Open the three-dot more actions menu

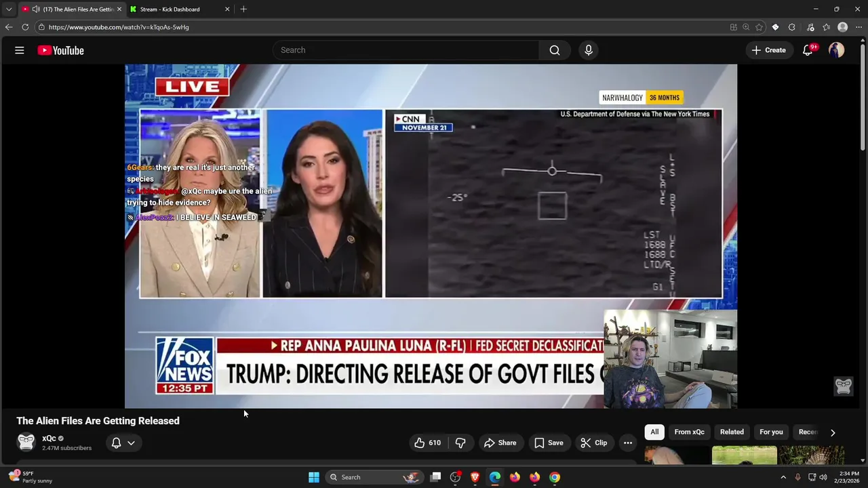[628, 443]
